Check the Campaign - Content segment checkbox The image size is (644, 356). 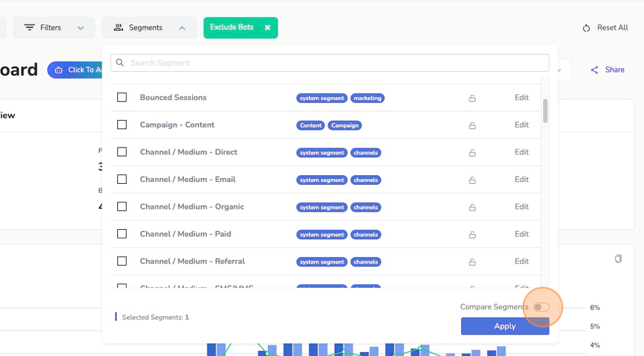(122, 125)
